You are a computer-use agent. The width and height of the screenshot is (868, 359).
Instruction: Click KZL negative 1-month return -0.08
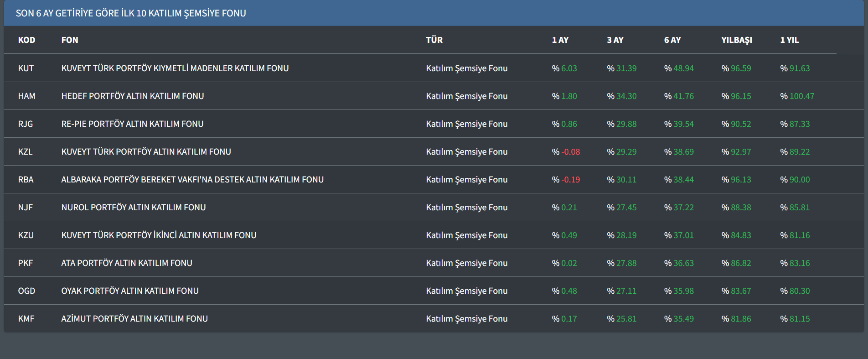pos(570,152)
